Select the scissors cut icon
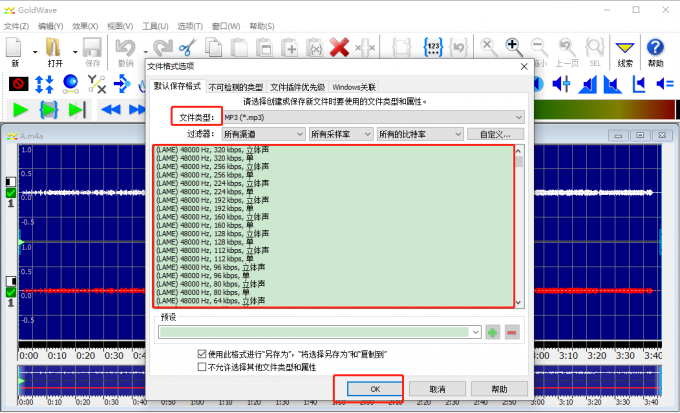This screenshot has height=413, width=680. pos(187,47)
